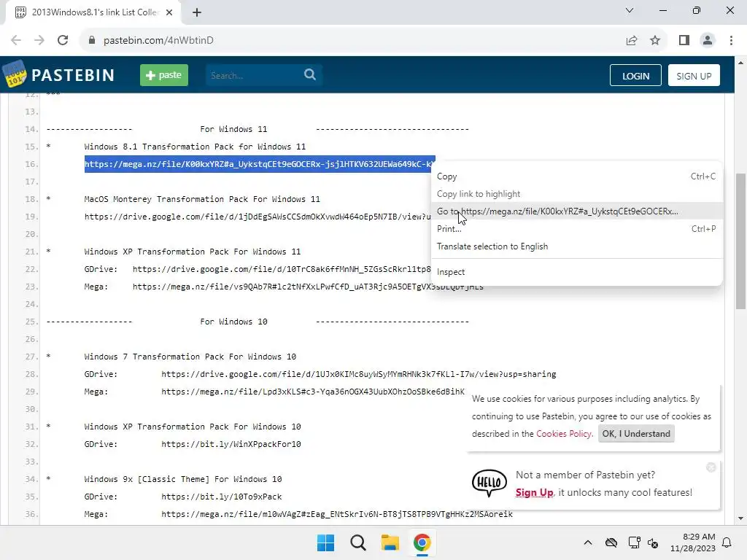The height and width of the screenshot is (560, 747).
Task: Choose Translate selection to English
Action: coord(576,246)
